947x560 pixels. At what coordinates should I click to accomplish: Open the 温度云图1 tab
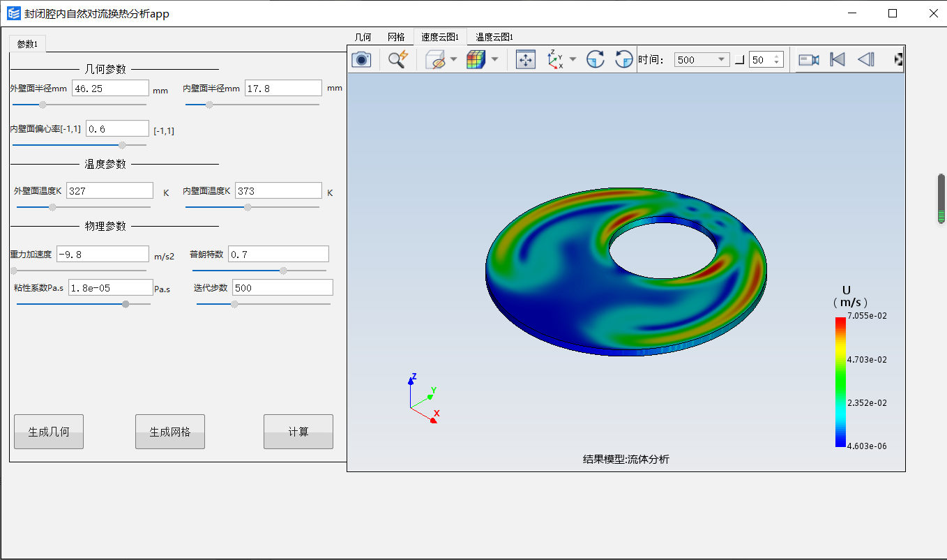(494, 37)
